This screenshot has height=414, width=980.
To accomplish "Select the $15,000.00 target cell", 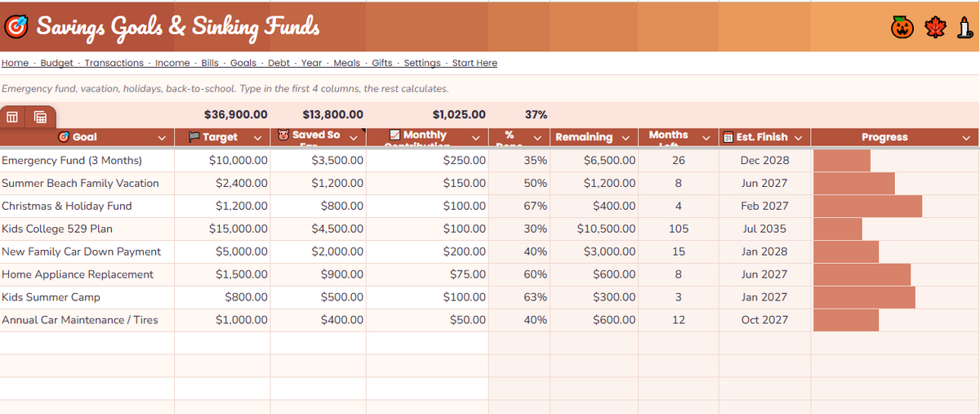I will click(222, 229).
